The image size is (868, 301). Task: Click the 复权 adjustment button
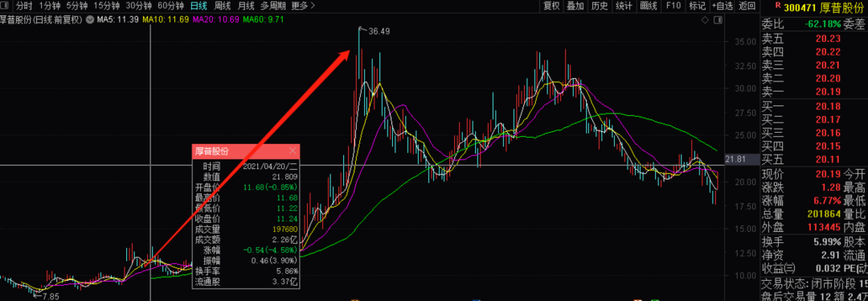coord(551,6)
